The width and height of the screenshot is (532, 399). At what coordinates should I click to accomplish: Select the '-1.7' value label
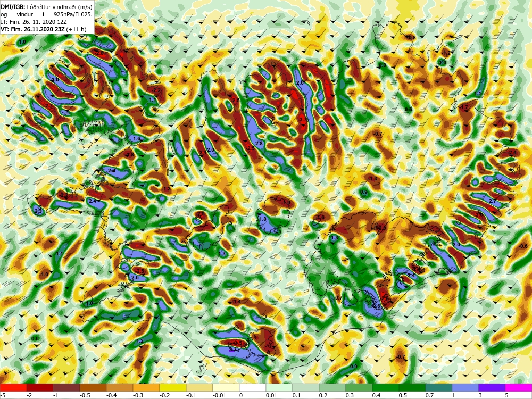[x=463, y=107]
